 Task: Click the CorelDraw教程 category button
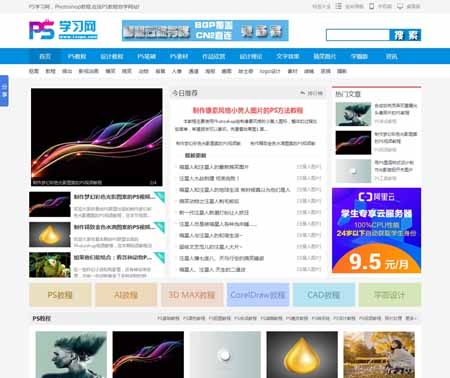tap(258, 295)
